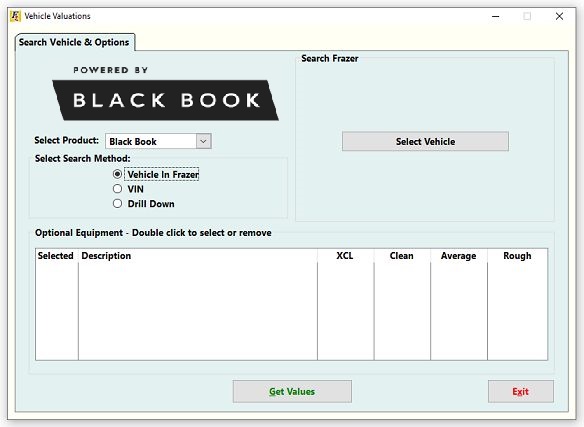Click the Search Frazer group label
The height and width of the screenshot is (427, 584).
coord(330,58)
